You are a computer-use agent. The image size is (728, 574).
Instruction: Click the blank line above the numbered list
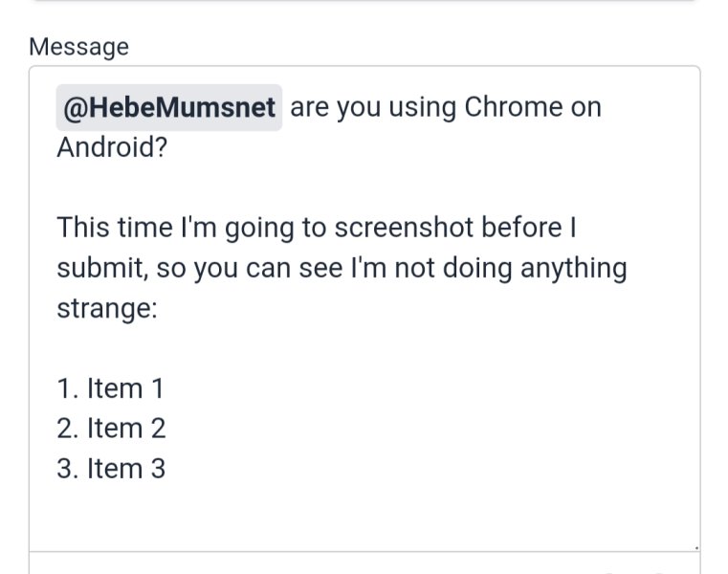pos(364,348)
